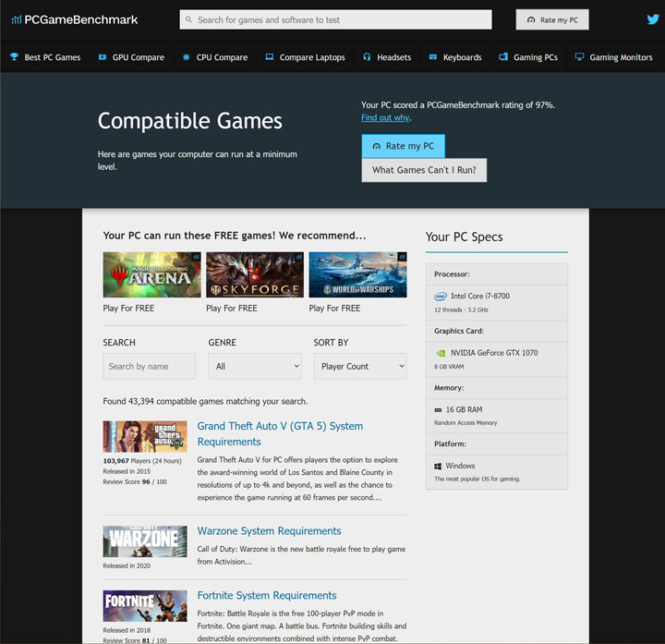Viewport: 665px width, 644px height.
Task: Click gauge icon in header Rate my PC
Action: [531, 20]
